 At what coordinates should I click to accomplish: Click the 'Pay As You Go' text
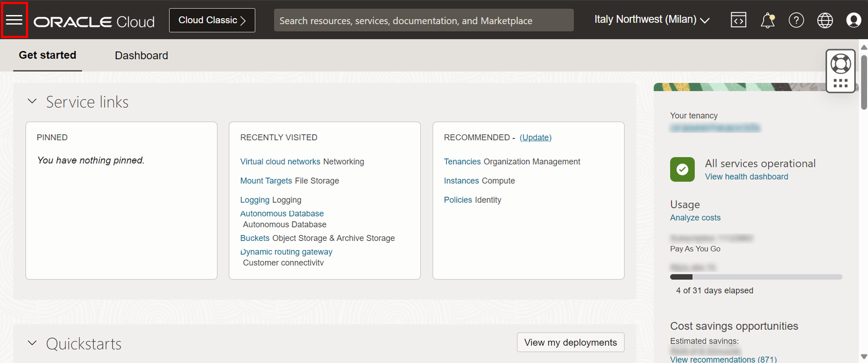[x=695, y=249]
